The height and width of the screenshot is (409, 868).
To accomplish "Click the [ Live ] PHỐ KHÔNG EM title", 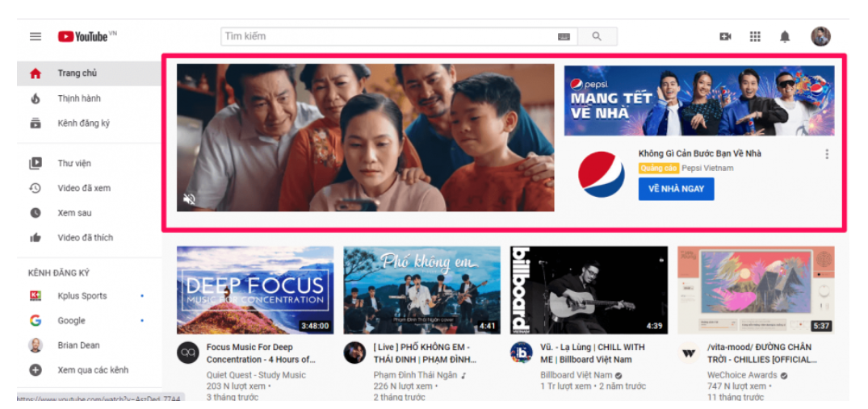I will 425,353.
